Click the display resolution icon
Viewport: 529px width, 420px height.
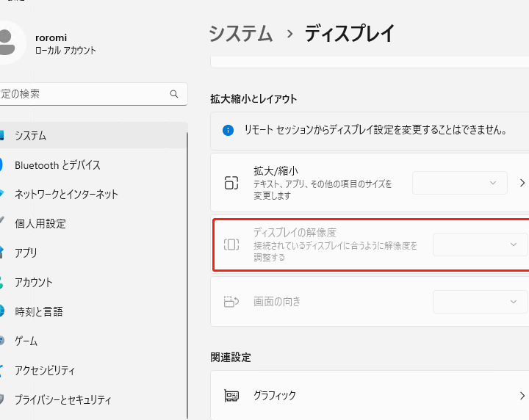click(x=231, y=245)
